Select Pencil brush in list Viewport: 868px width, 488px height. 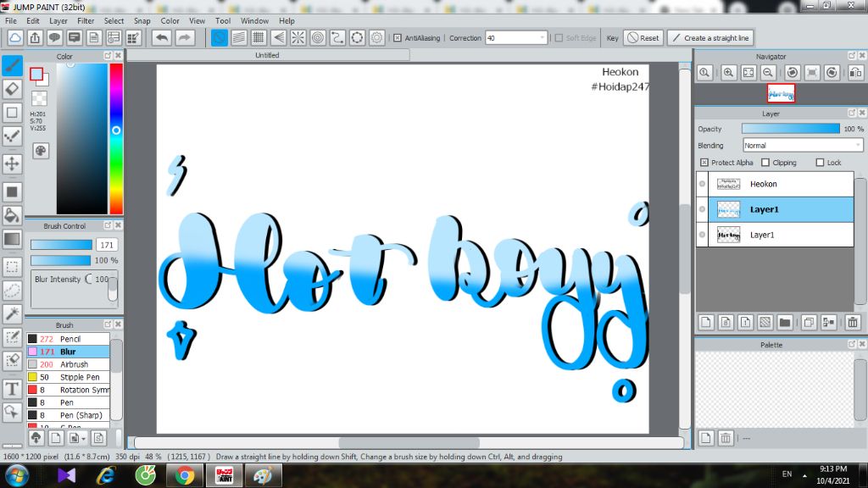pyautogui.click(x=68, y=339)
